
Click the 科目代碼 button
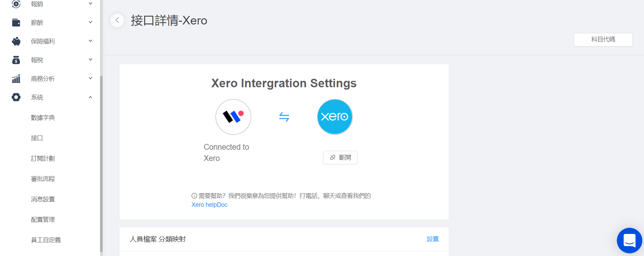[603, 39]
